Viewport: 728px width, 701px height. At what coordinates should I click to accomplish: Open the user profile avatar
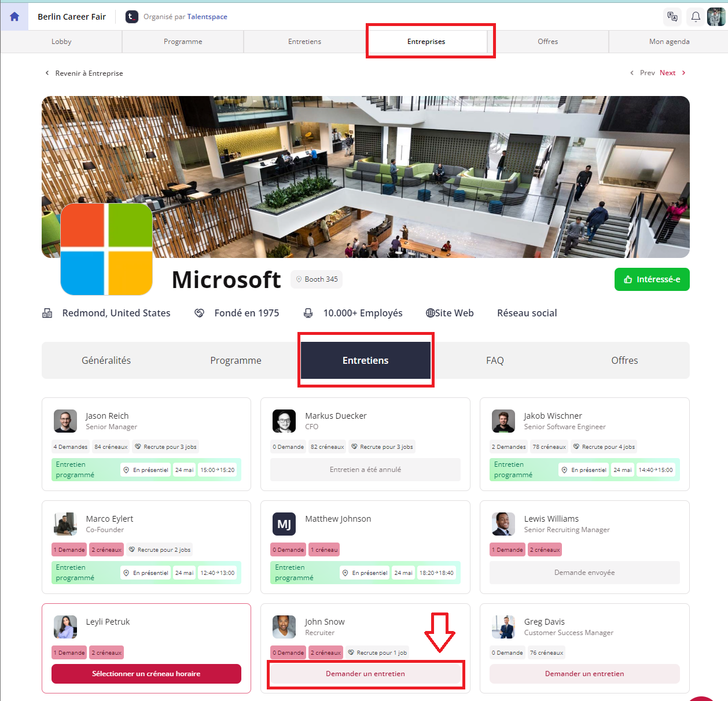click(x=716, y=17)
